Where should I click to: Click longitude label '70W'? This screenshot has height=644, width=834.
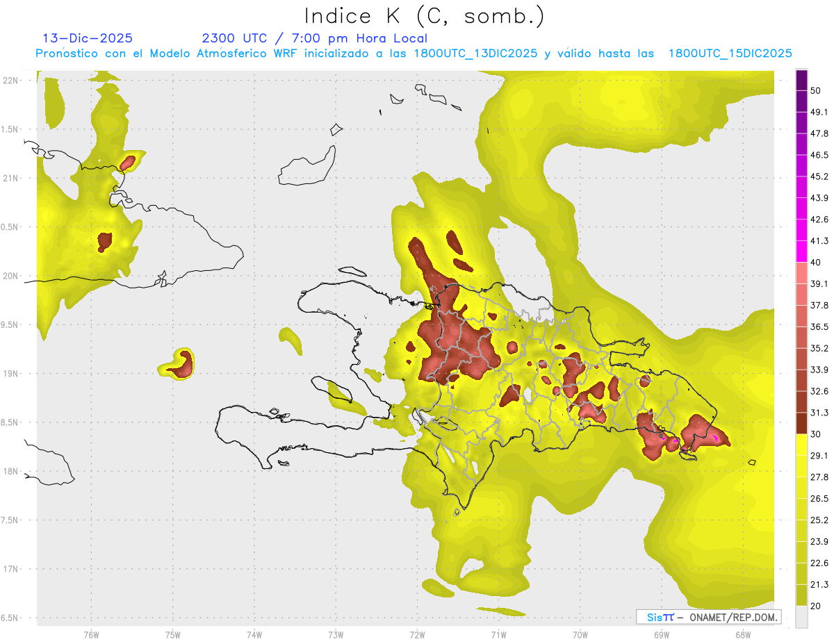[x=580, y=635]
